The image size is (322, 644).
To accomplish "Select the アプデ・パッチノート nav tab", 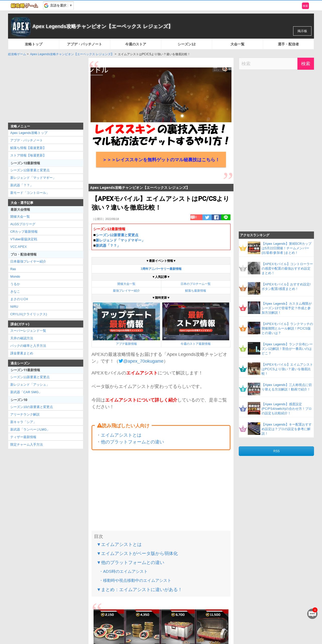I will [x=85, y=44].
